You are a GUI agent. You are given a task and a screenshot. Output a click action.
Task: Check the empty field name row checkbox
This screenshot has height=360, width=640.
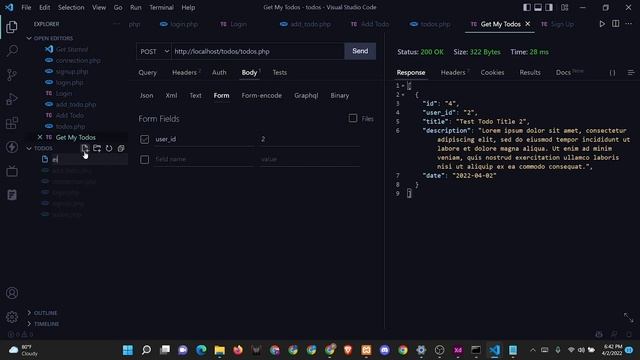[144, 159]
